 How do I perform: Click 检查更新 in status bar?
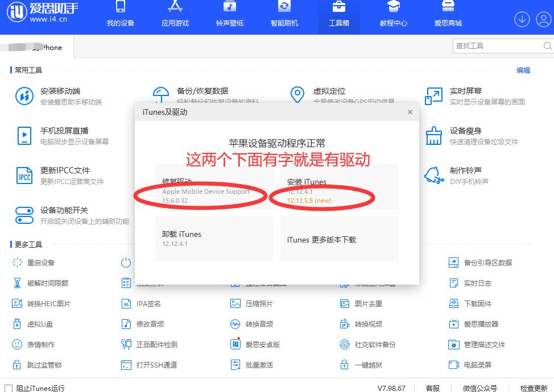(x=534, y=388)
